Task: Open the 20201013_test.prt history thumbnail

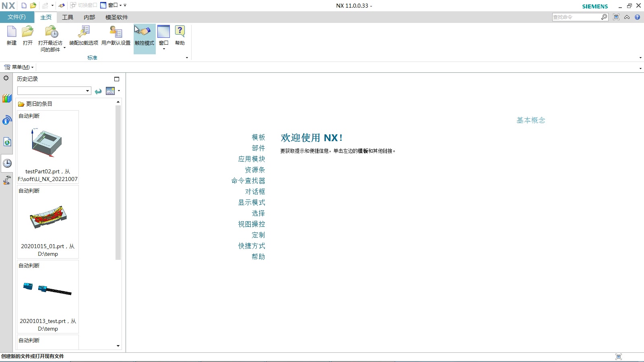Action: coord(48,296)
